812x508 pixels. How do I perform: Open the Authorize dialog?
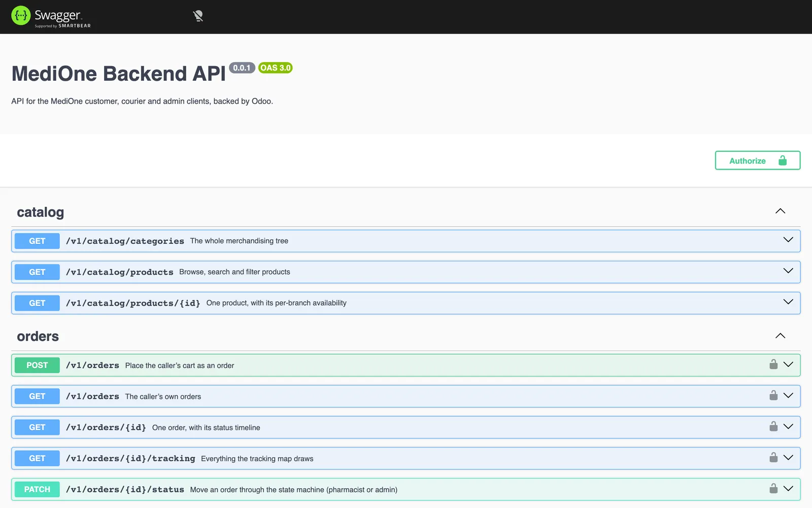point(757,161)
